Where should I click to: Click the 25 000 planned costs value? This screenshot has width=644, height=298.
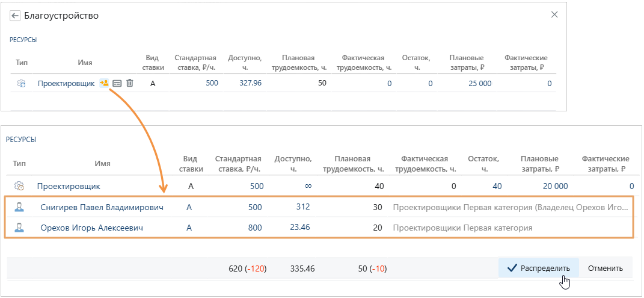pyautogui.click(x=479, y=84)
